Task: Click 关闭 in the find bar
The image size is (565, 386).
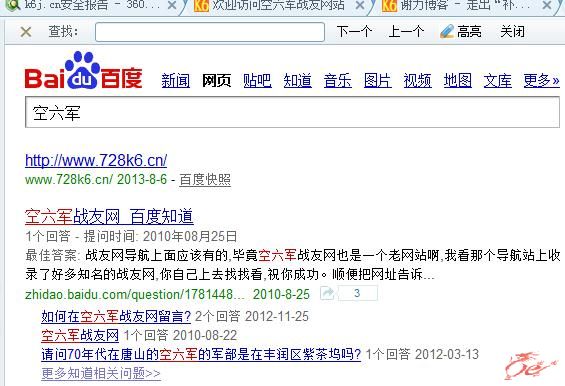Action: 512,31
